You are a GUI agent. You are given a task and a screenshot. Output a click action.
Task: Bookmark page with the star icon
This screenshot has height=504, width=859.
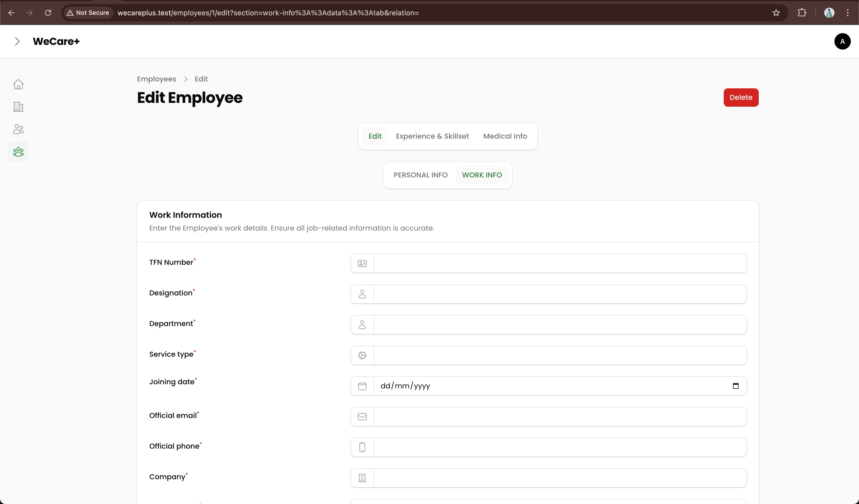click(x=776, y=13)
